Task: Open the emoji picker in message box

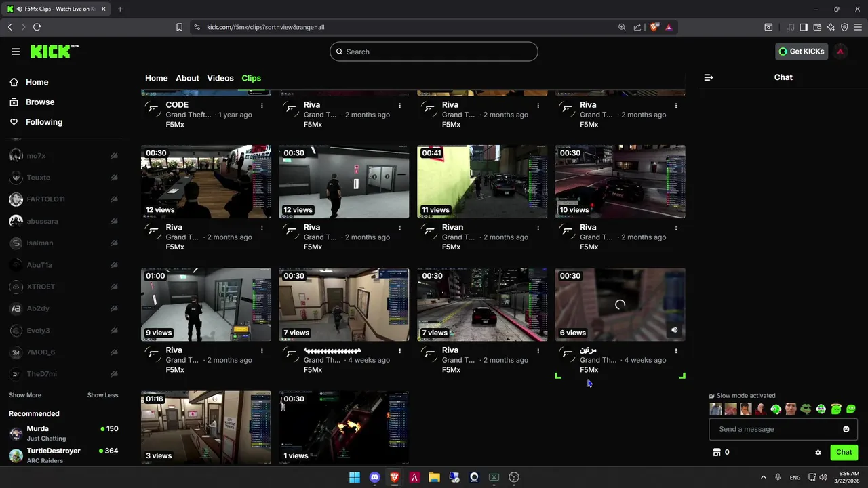Action: (x=846, y=429)
